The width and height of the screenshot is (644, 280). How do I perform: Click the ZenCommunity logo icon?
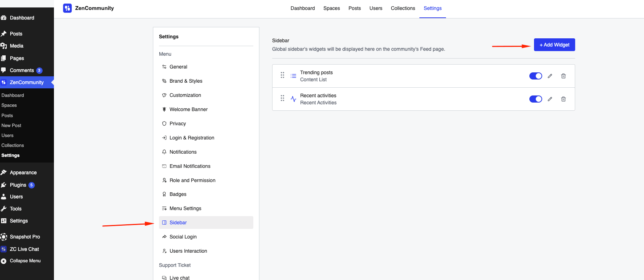pos(67,8)
